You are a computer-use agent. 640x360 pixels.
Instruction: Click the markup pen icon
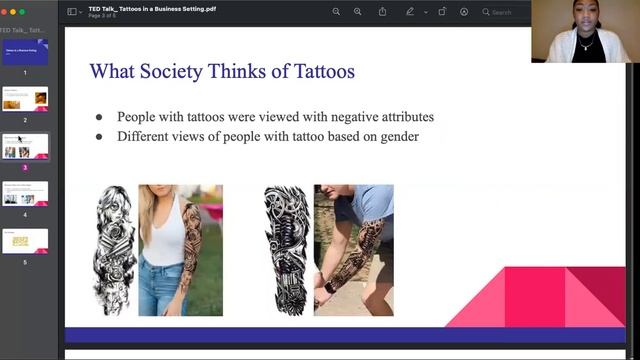tap(410, 12)
